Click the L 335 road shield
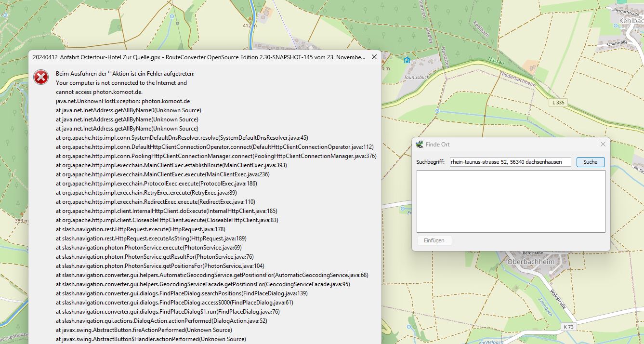 tap(558, 103)
